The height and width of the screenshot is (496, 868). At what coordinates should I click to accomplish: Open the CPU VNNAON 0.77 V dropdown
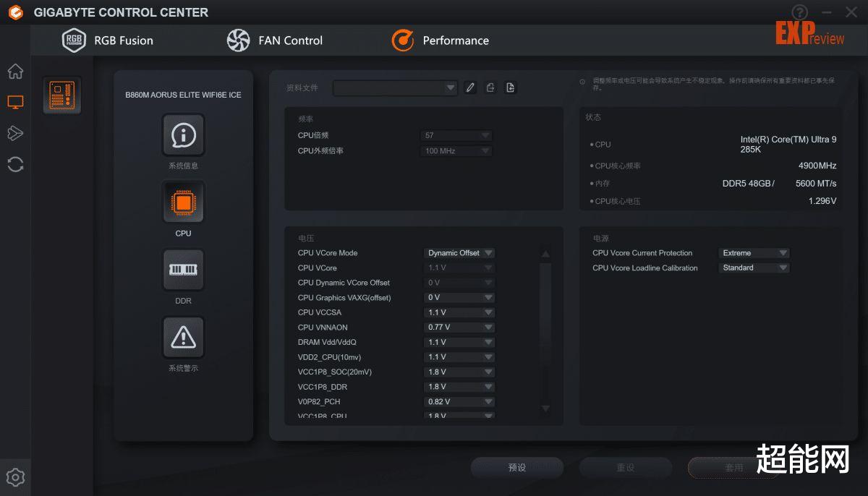pos(459,327)
